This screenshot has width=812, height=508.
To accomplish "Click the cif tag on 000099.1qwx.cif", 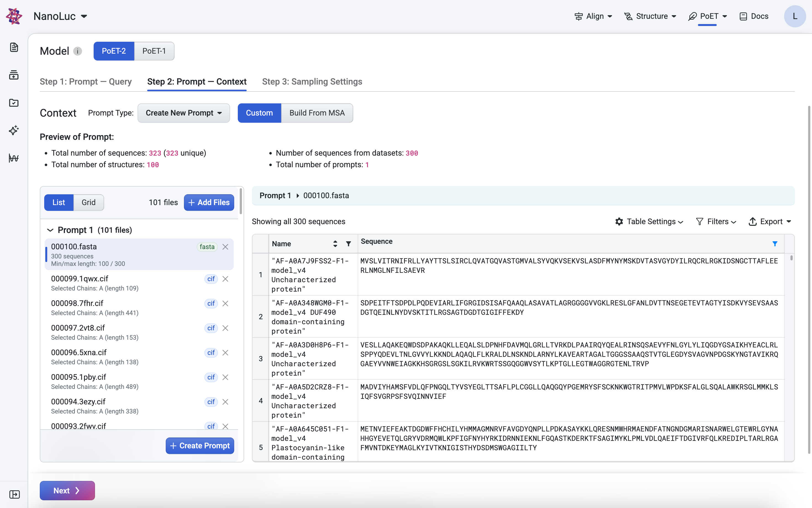I will point(211,279).
